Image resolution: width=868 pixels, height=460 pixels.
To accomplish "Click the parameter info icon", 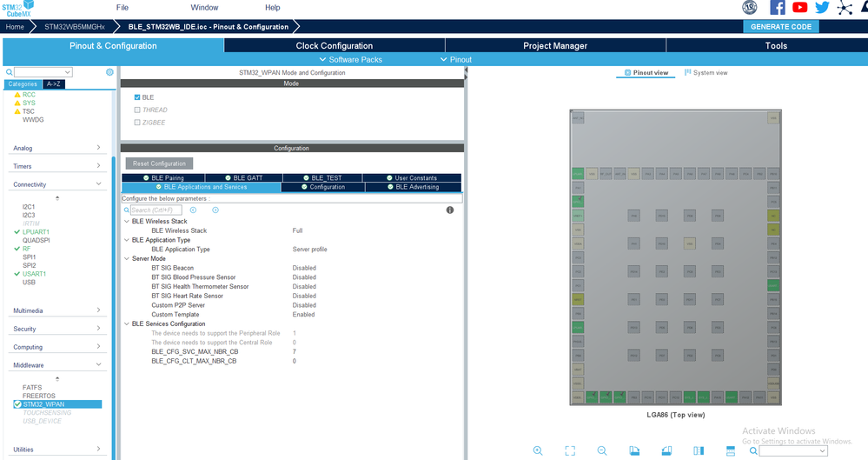I will (450, 210).
